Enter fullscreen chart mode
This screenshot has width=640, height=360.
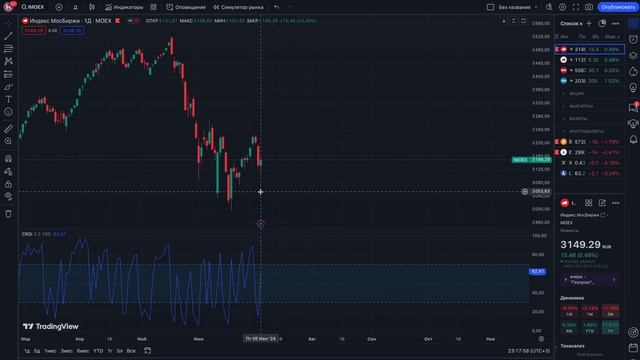(576, 7)
